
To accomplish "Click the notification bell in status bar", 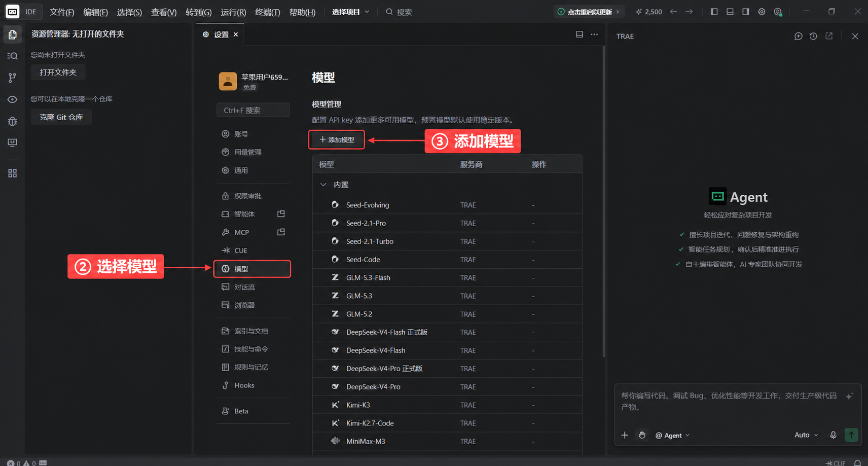I will click(x=857, y=462).
